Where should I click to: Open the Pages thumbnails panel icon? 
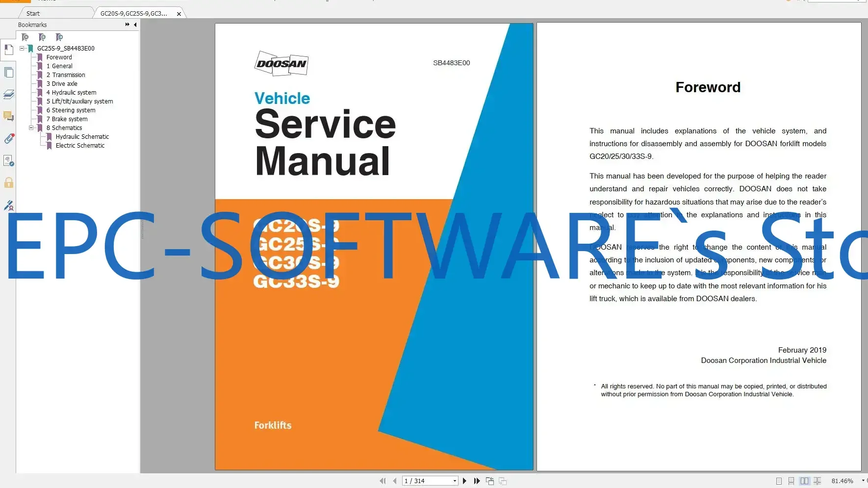(8, 73)
